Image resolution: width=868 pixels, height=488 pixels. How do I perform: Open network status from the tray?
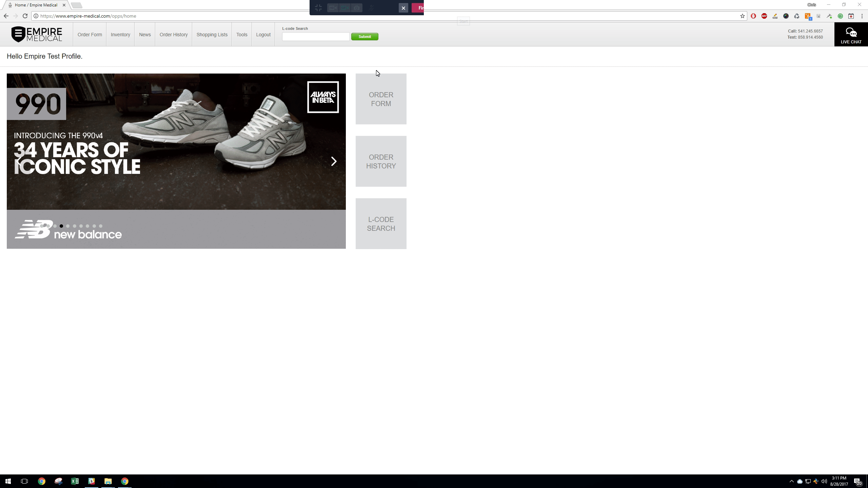coord(808,481)
